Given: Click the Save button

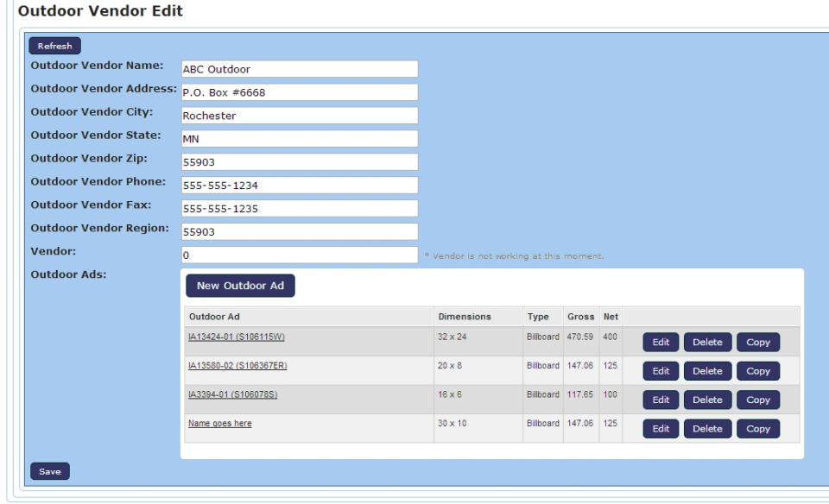Looking at the screenshot, I should coord(52,471).
